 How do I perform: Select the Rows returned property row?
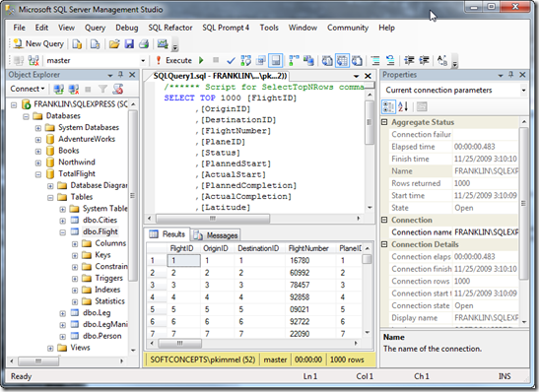[x=453, y=183]
